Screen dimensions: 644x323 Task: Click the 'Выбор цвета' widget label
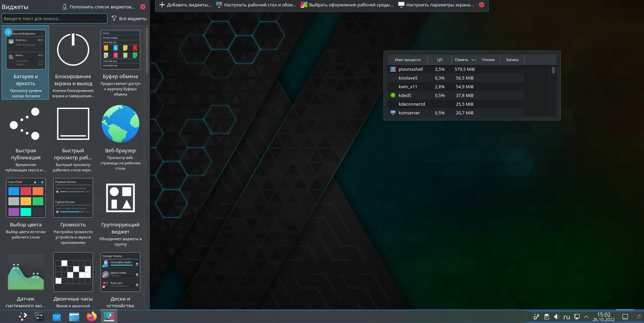[26, 225]
